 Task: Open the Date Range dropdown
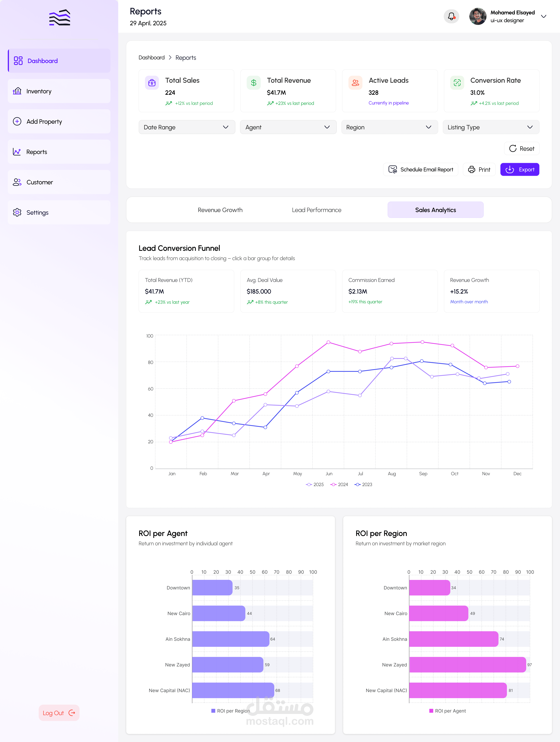[187, 127]
